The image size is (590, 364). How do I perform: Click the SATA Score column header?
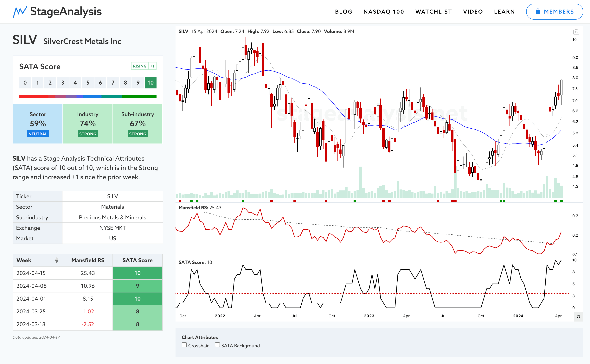138,260
